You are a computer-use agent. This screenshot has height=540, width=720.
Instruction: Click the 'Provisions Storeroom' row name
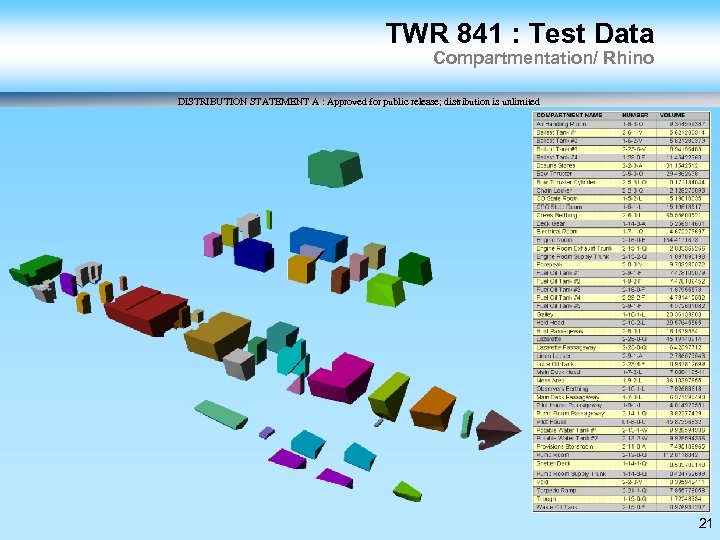click(565, 446)
